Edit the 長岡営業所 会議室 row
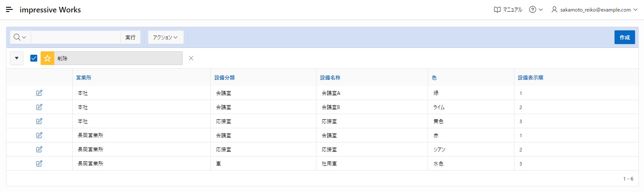This screenshot has width=644, height=192. 39,135
